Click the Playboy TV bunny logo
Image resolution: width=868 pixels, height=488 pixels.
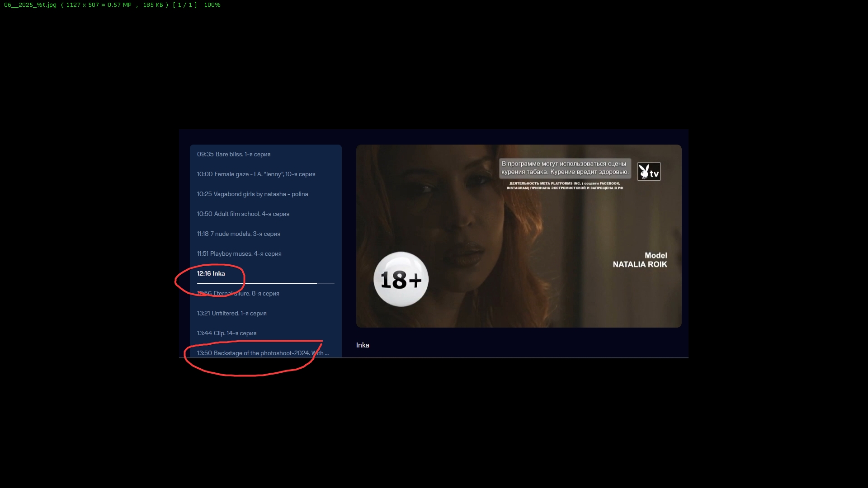[x=649, y=172]
